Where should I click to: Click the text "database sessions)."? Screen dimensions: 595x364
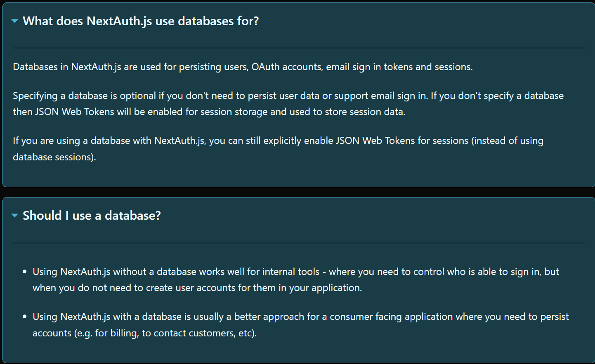click(54, 157)
